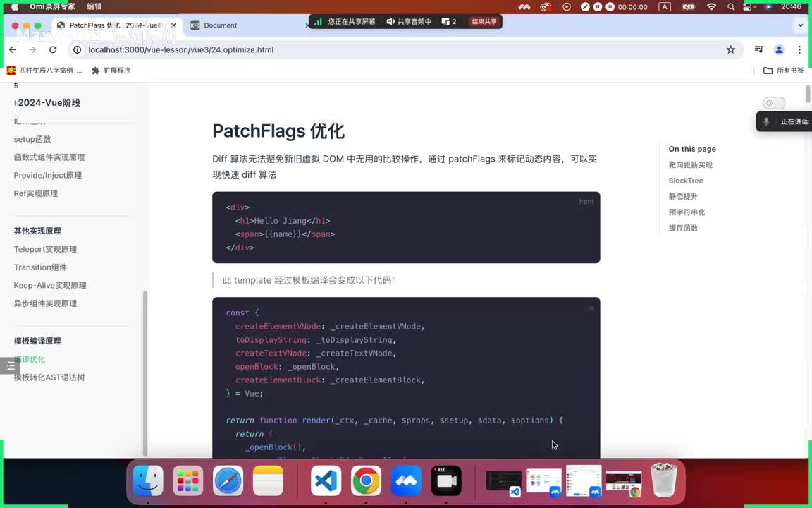The image size is (812, 508).
Task: Stop recording in the menu bar
Action: click(610, 7)
